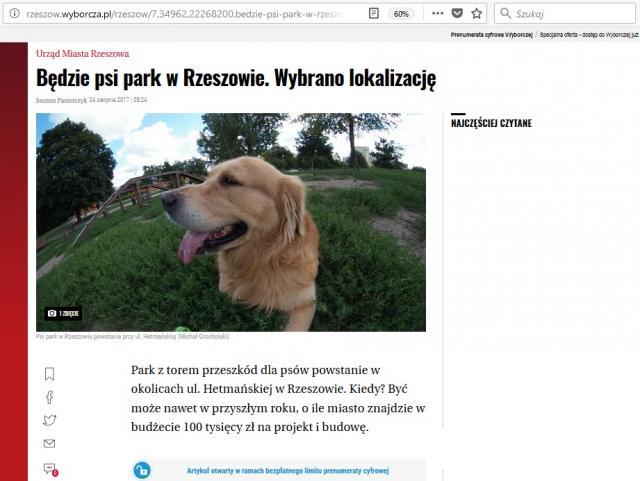Open the Urząd Miasta Rzeszowa category
Image resolution: width=640 pixels, height=481 pixels.
point(82,54)
